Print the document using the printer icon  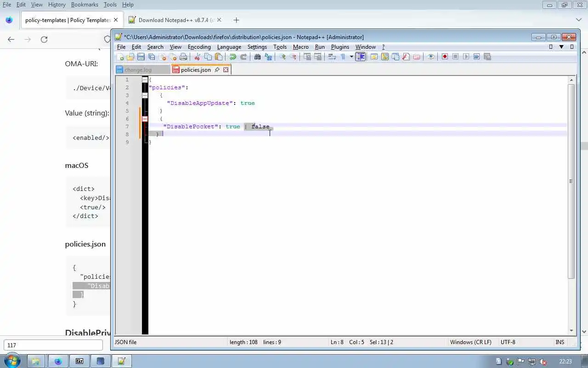pos(183,57)
